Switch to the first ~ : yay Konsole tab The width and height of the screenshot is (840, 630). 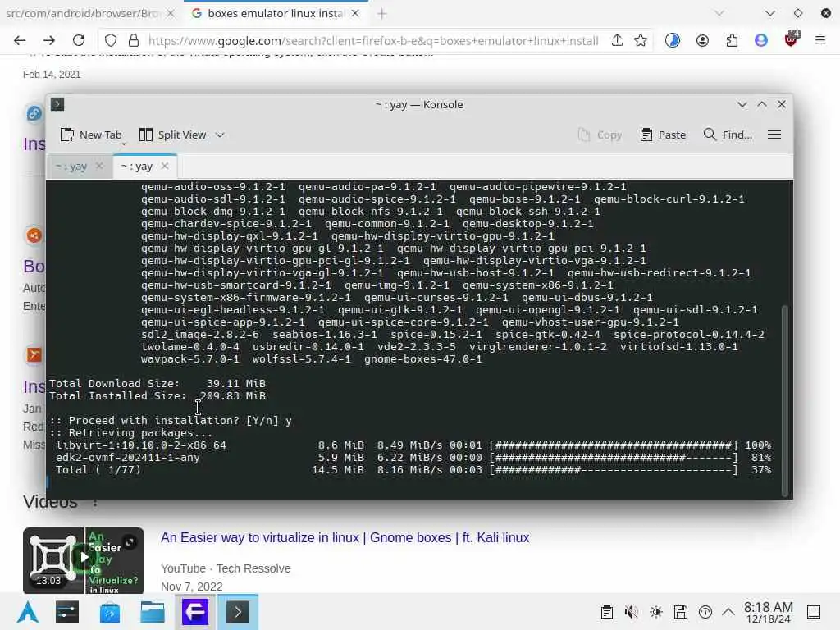coord(71,166)
